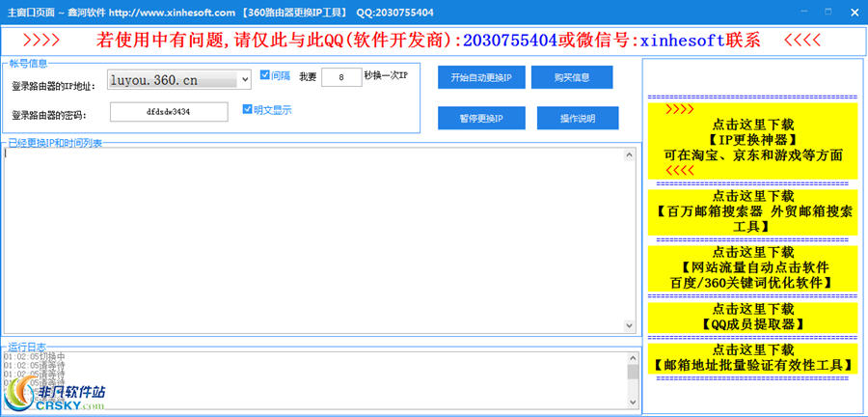The image size is (868, 417).
Task: Open the QQ成员提取器 download banner
Action: coord(753,317)
